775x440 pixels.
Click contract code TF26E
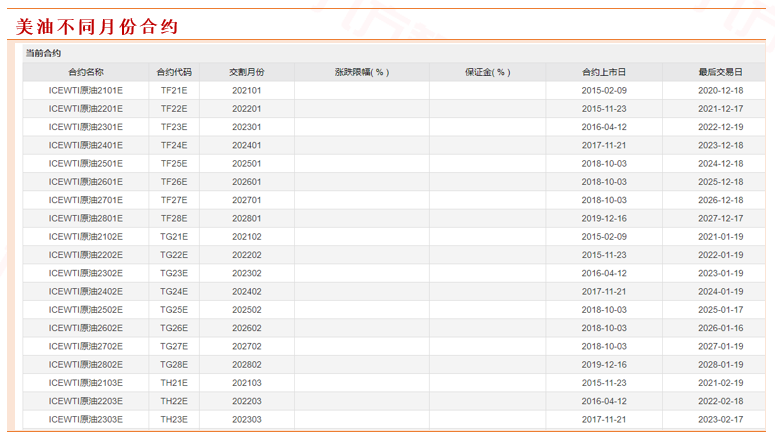[174, 182]
